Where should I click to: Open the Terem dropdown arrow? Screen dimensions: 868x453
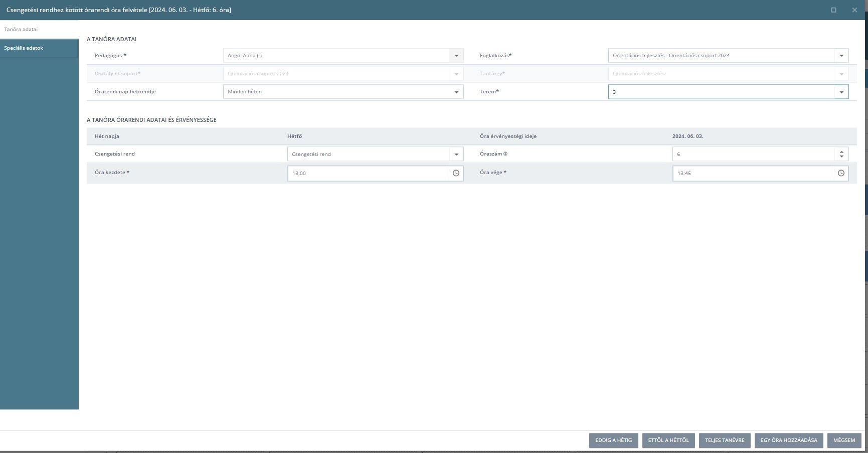click(841, 92)
